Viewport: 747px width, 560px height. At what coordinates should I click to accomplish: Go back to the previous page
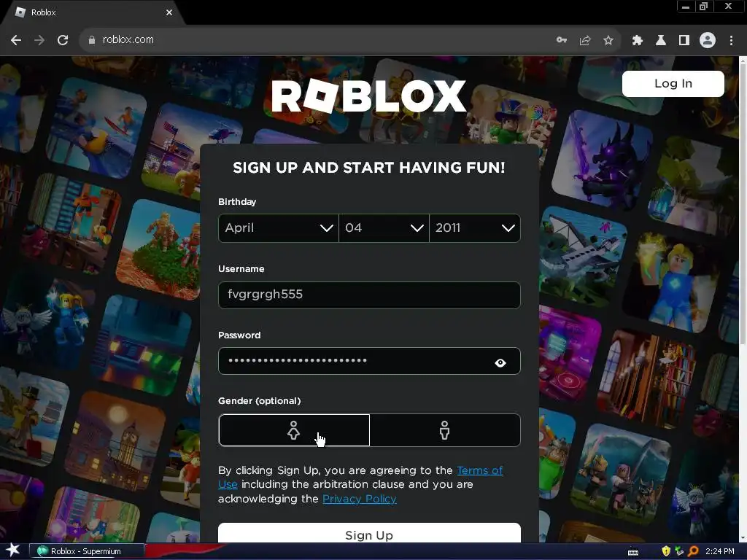[x=16, y=40]
